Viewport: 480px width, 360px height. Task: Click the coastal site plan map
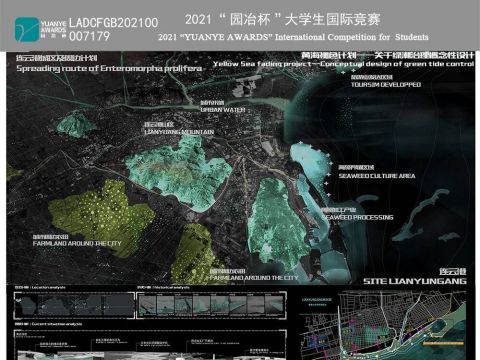pyautogui.click(x=383, y=325)
